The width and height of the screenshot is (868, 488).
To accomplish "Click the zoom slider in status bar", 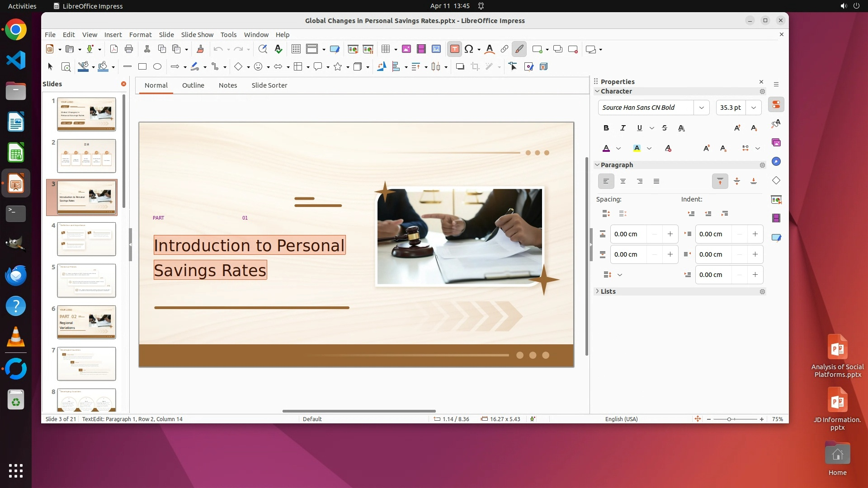I will pos(729,419).
